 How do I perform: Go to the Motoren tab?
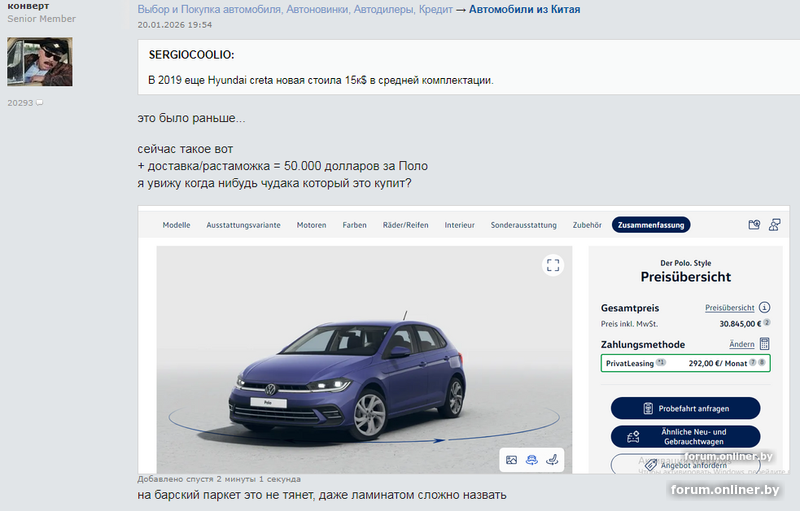click(x=311, y=225)
